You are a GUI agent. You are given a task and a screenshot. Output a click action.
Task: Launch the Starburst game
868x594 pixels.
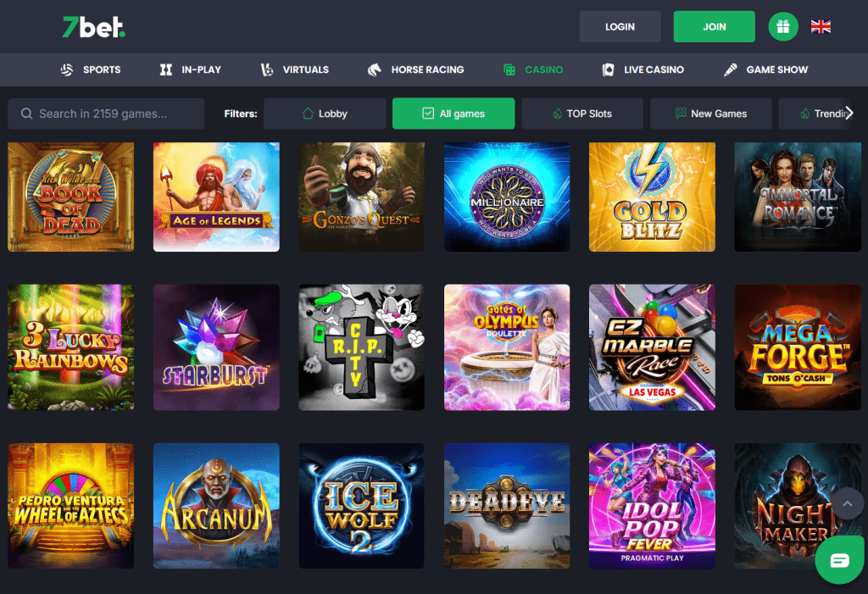pyautogui.click(x=216, y=347)
